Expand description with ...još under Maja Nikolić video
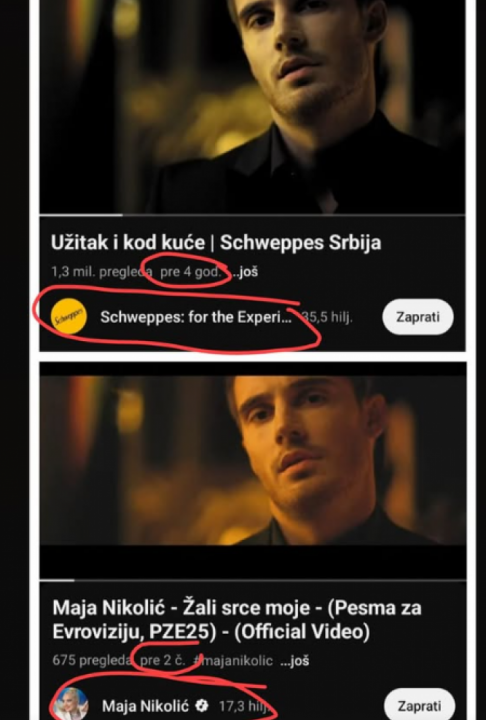Image resolution: width=486 pixels, height=720 pixels. tap(294, 661)
